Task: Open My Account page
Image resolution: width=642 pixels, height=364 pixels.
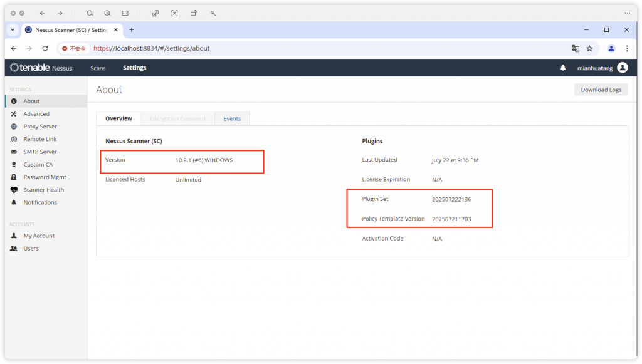Action: point(39,236)
